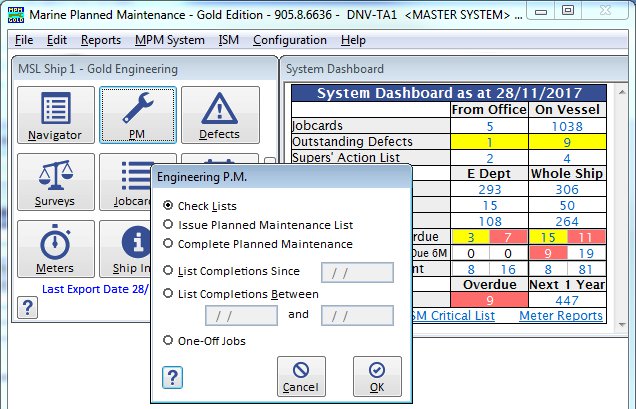636x409 pixels.
Task: Click Whole Ship value 306
Action: click(x=567, y=189)
